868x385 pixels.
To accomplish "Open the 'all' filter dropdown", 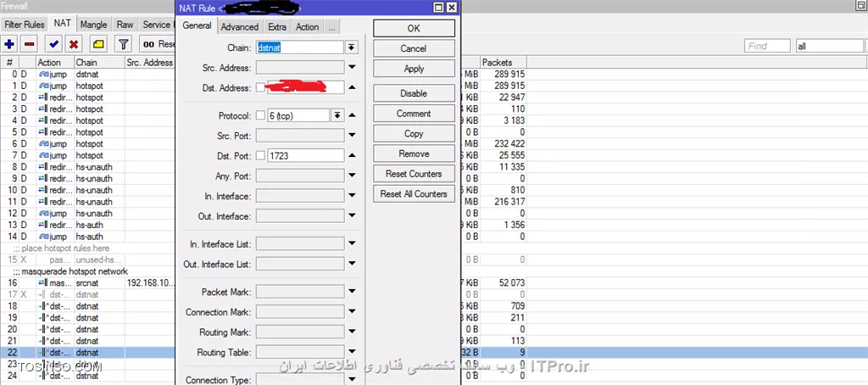I will pos(829,47).
